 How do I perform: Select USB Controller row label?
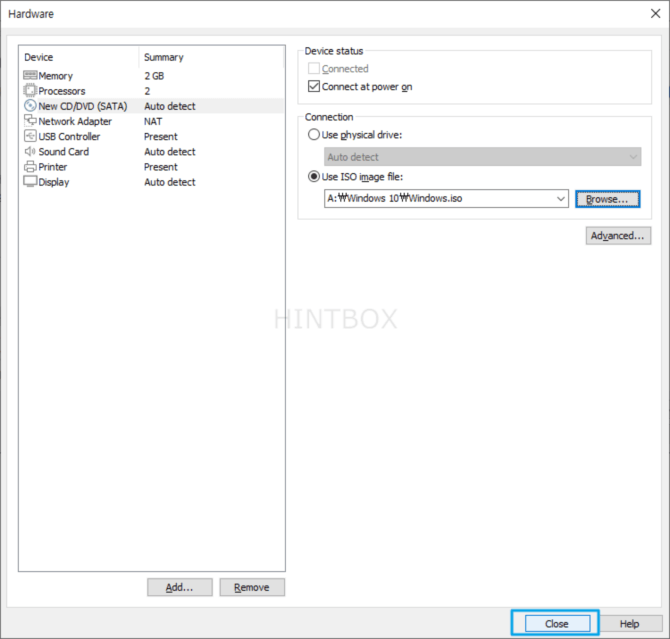pyautogui.click(x=69, y=136)
